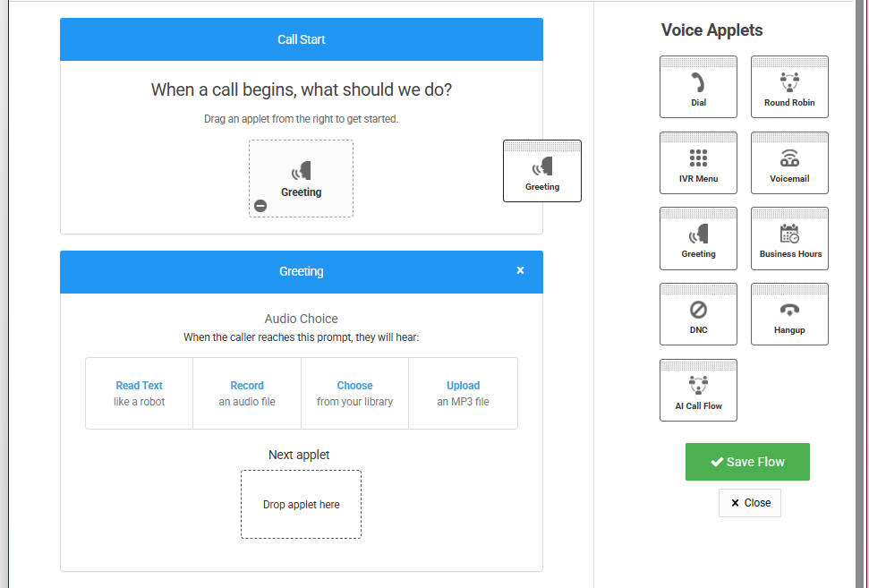Close the Greeting panel with X
869x588 pixels.
[520, 270]
